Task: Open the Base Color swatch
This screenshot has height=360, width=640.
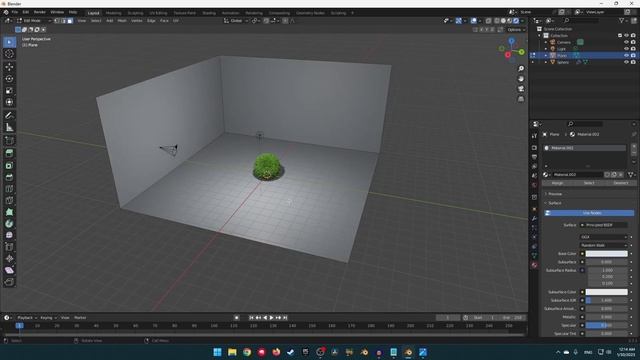Action: click(607, 253)
